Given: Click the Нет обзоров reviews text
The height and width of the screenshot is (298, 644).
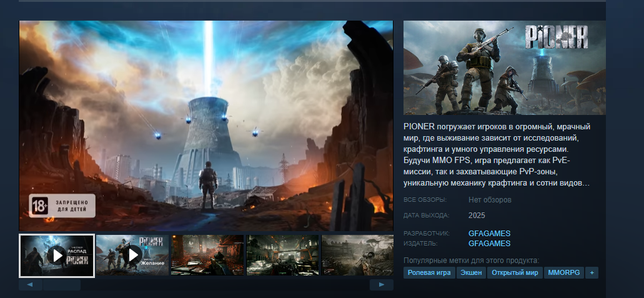Looking at the screenshot, I should pyautogui.click(x=490, y=200).
